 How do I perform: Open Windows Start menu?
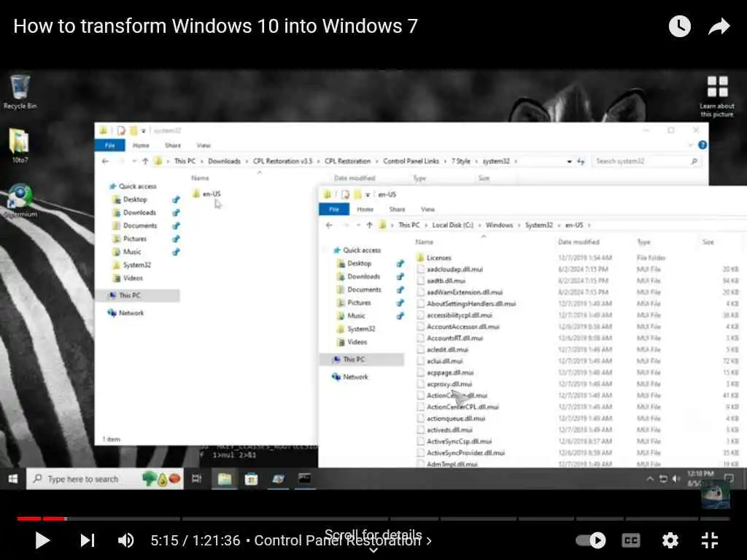point(13,478)
